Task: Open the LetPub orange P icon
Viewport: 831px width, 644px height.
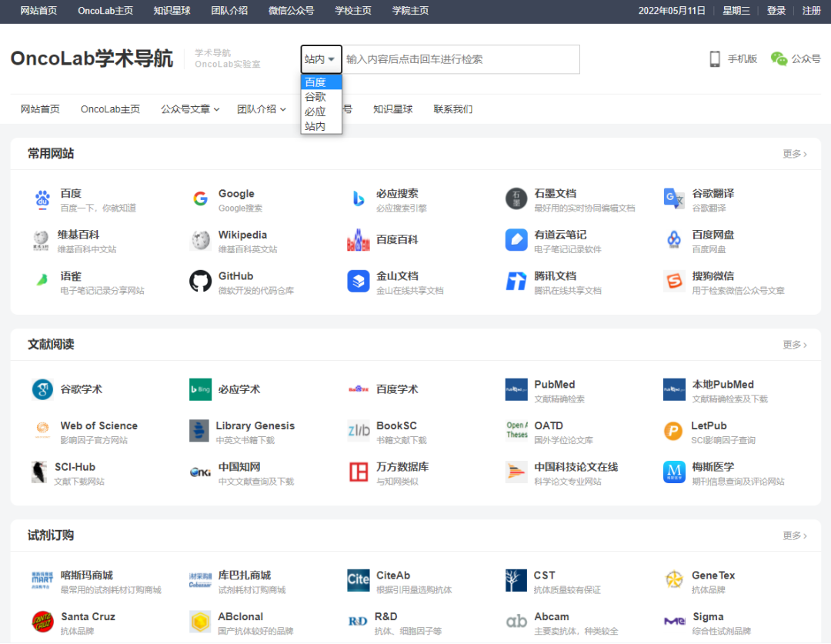Action: coord(673,431)
